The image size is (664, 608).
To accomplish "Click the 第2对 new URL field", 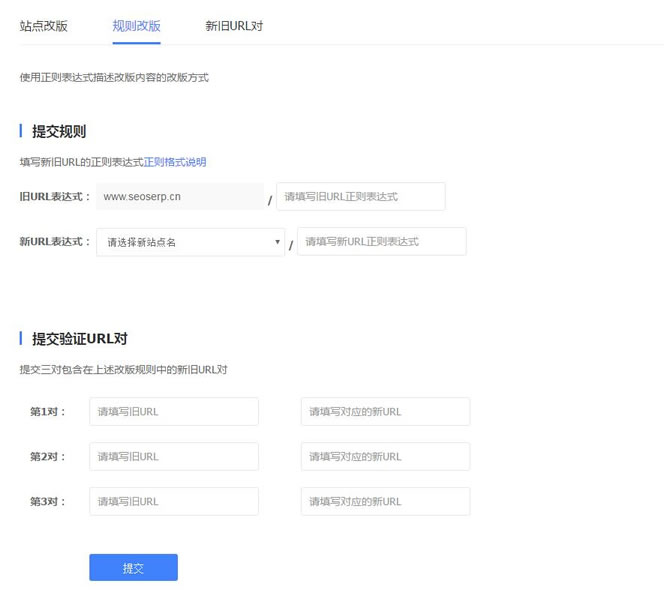I will [x=385, y=456].
